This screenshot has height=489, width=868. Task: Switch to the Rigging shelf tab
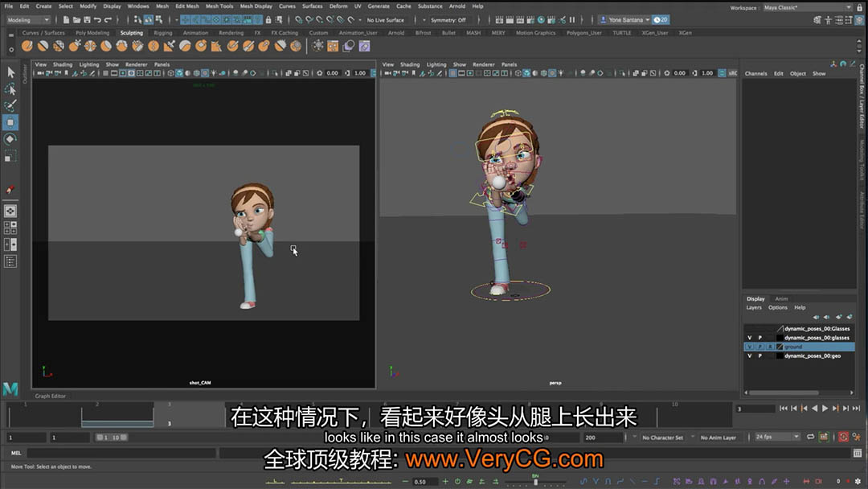[163, 33]
